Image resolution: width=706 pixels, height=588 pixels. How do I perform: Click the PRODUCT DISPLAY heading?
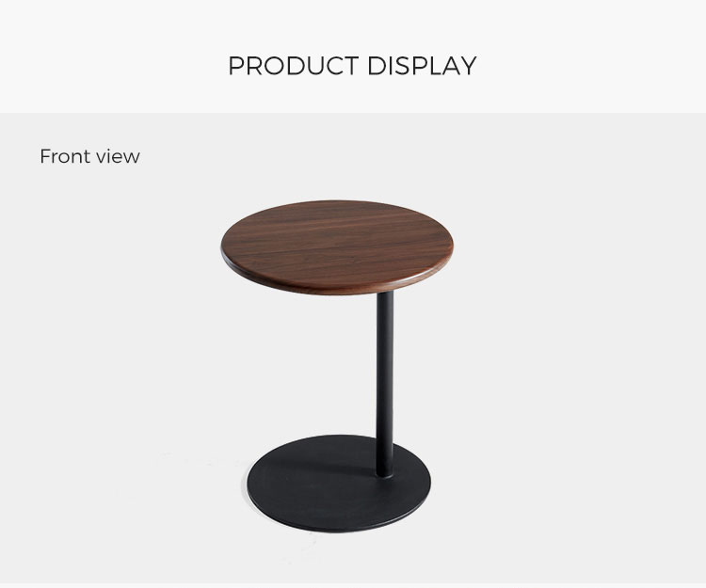tap(352, 66)
